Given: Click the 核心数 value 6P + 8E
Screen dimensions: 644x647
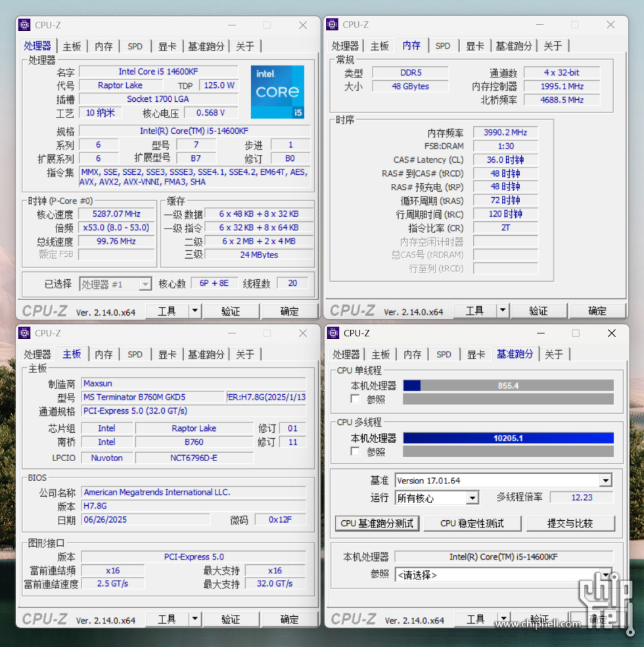Looking at the screenshot, I should 214,283.
